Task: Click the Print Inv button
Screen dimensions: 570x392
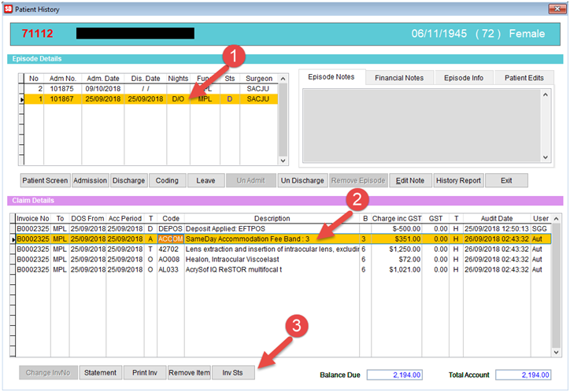Action: click(145, 373)
